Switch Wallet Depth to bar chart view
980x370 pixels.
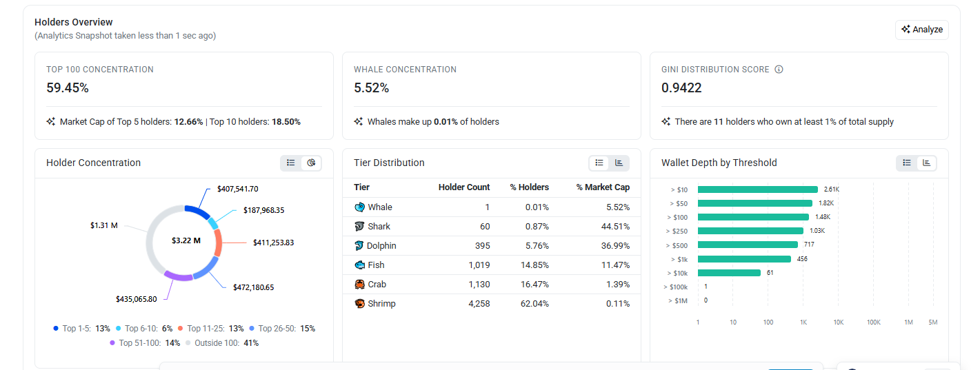[x=927, y=163]
